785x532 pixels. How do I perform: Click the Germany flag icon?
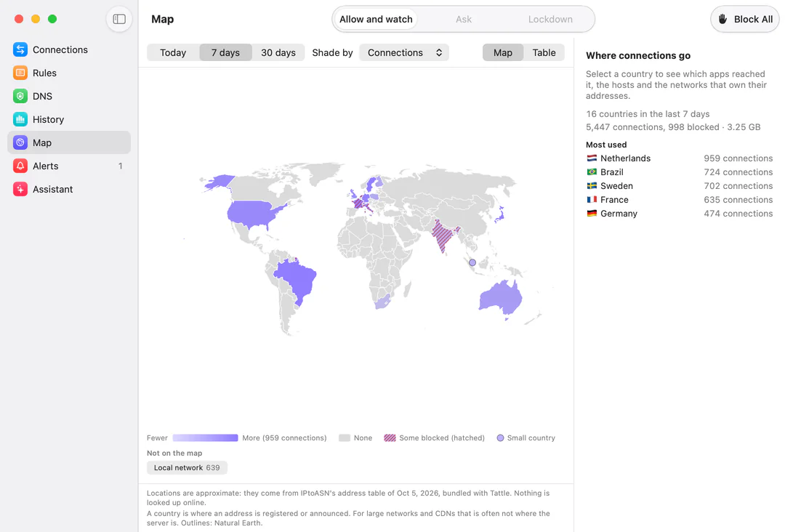(x=592, y=213)
